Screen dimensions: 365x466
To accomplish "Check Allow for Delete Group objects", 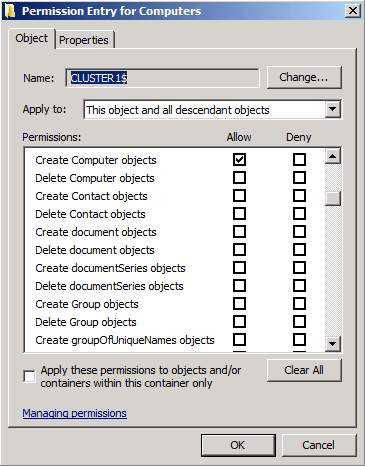I will click(x=239, y=322).
